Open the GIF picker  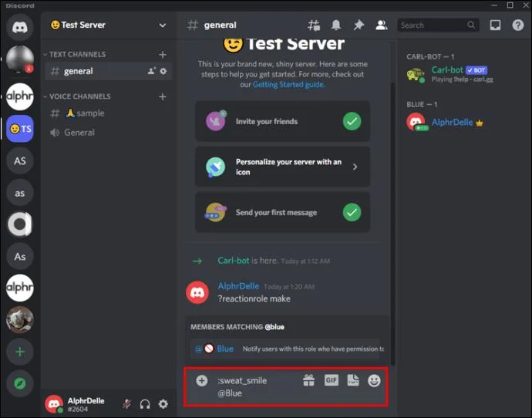(x=331, y=380)
